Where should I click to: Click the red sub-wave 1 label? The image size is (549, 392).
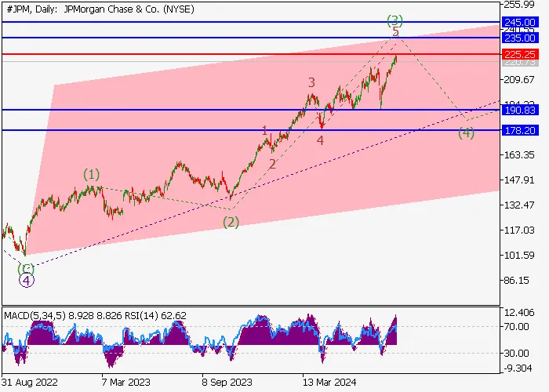(x=265, y=131)
